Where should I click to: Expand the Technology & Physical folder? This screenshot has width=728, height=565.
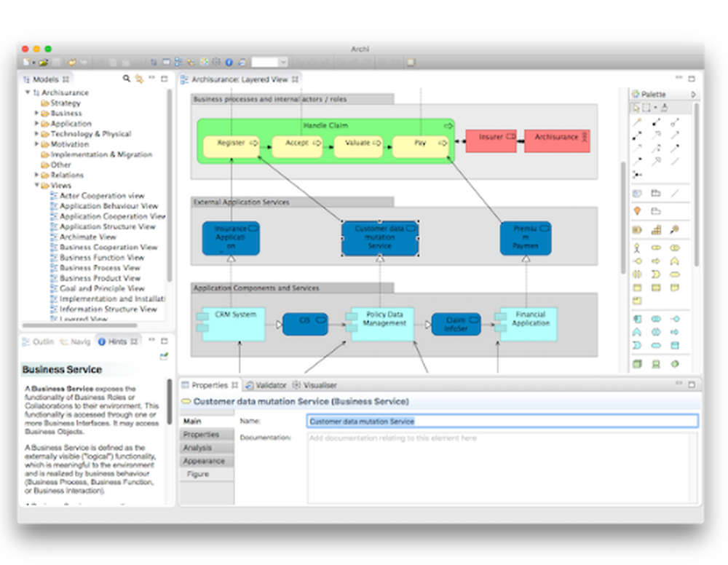click(x=36, y=133)
